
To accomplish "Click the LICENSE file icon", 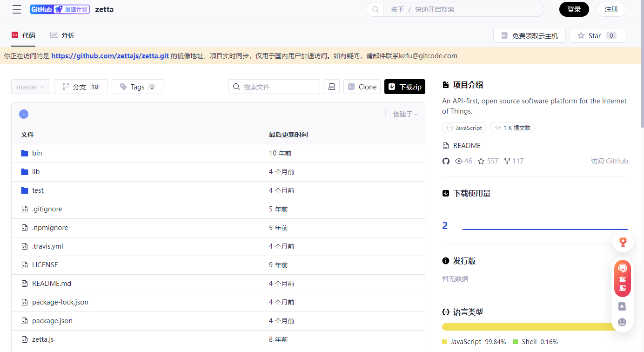I will point(25,265).
